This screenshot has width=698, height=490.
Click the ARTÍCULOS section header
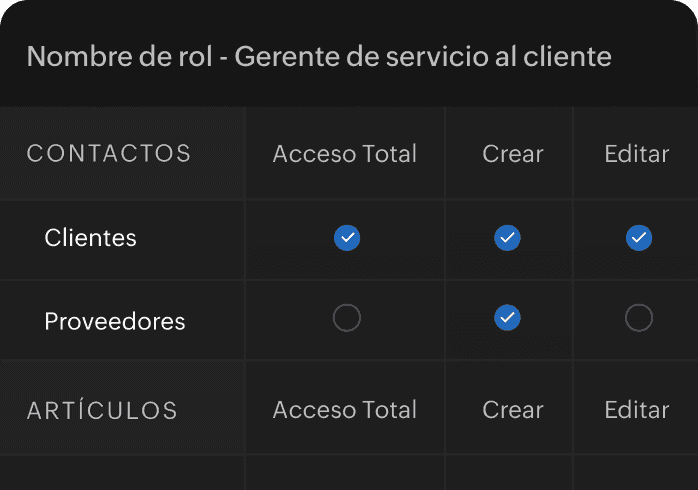102,409
